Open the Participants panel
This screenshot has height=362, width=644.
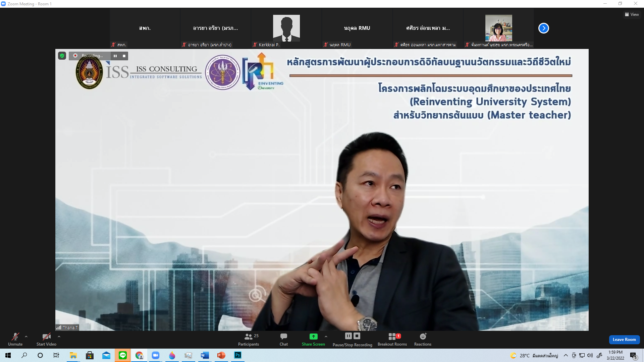coord(249,339)
